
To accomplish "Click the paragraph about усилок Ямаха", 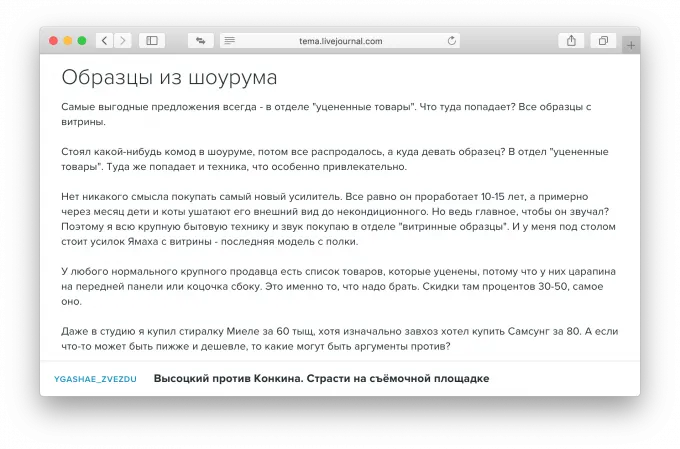I will tap(336, 219).
